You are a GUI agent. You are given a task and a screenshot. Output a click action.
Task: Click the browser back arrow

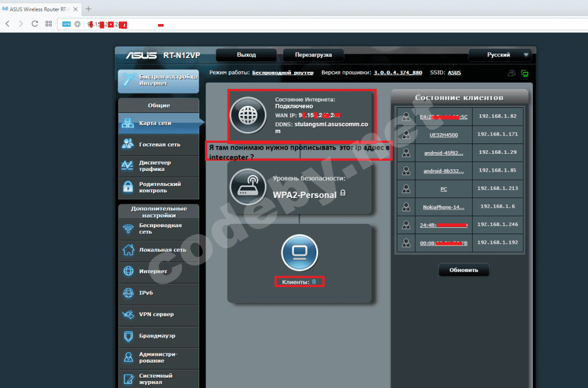[7, 24]
